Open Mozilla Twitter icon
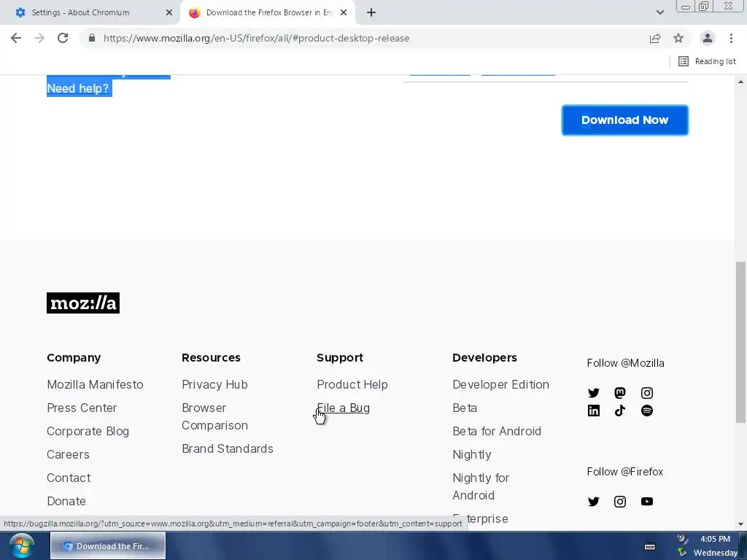This screenshot has width=747, height=560. pos(593,393)
